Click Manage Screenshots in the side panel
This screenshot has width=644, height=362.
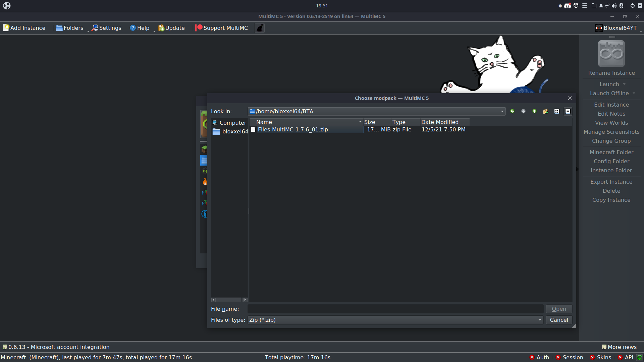[611, 132]
